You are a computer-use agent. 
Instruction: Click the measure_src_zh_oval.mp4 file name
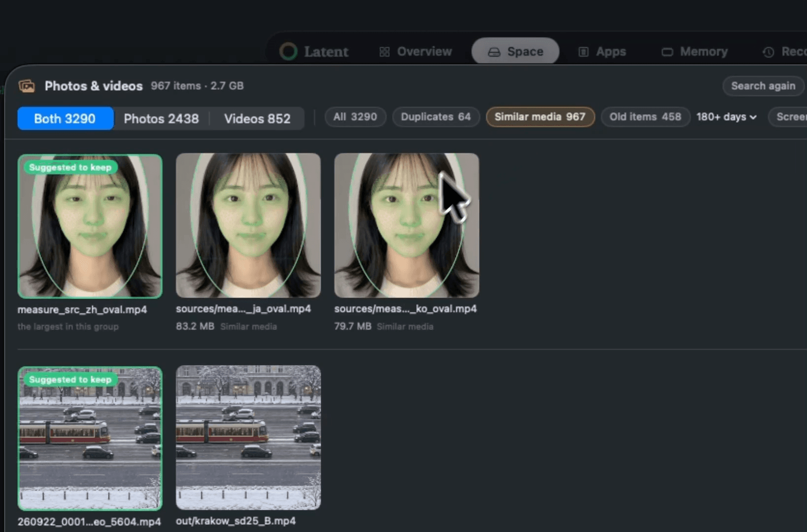coord(82,310)
